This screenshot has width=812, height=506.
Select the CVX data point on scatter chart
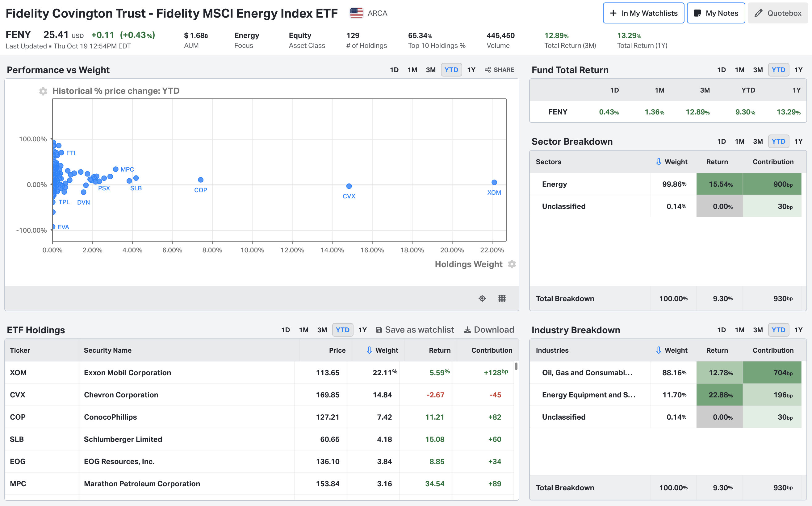click(x=349, y=186)
